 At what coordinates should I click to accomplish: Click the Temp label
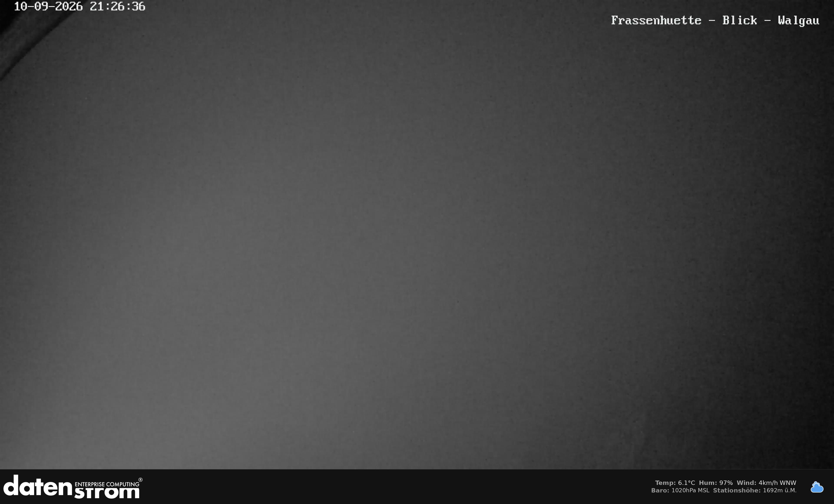665,483
